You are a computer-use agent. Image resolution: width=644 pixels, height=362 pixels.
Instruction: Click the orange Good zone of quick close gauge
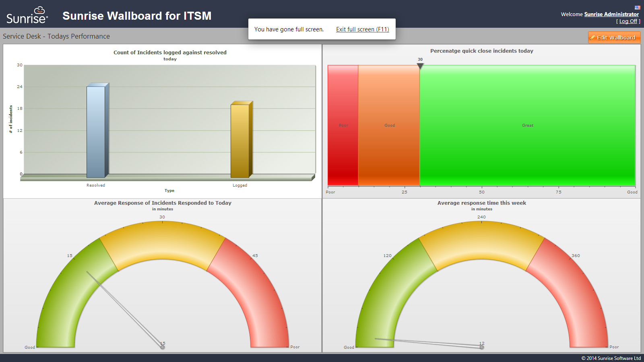click(389, 125)
